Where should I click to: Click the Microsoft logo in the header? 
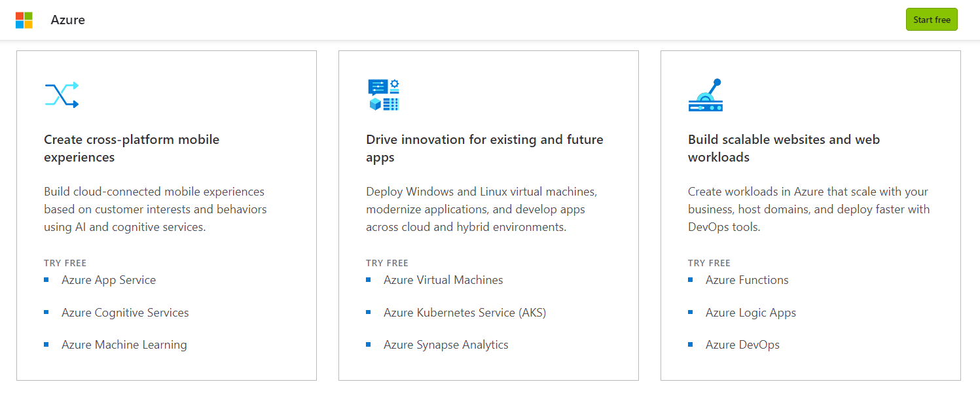click(x=24, y=20)
